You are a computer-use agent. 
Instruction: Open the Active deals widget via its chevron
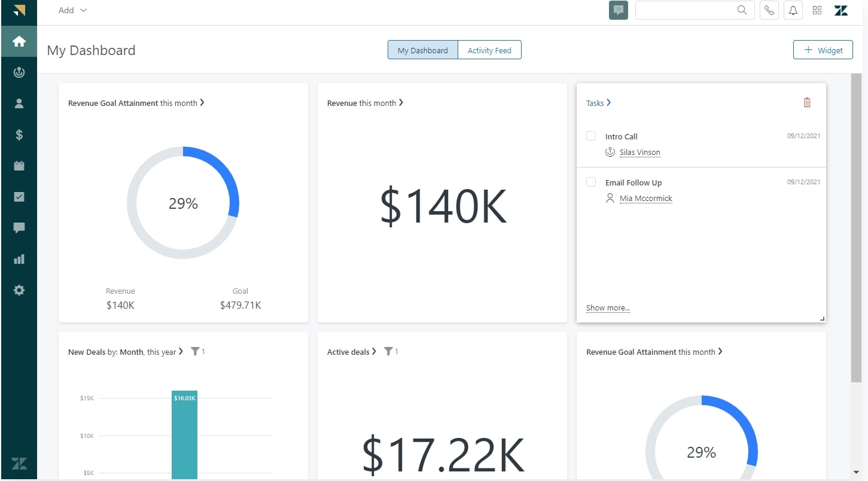tap(374, 352)
